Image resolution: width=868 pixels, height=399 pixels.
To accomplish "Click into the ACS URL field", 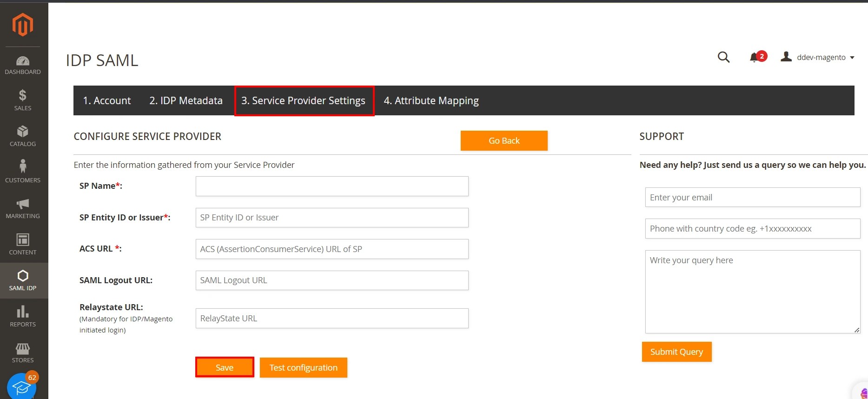I will pyautogui.click(x=332, y=249).
